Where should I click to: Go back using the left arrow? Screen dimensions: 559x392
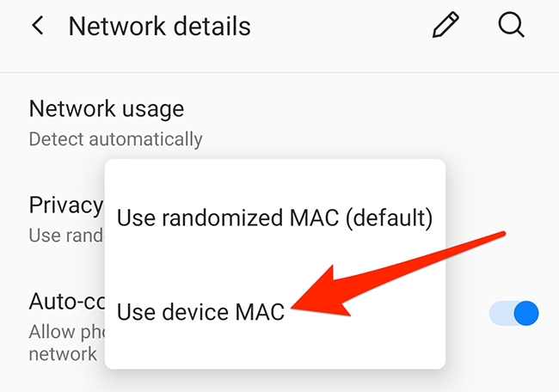click(38, 26)
